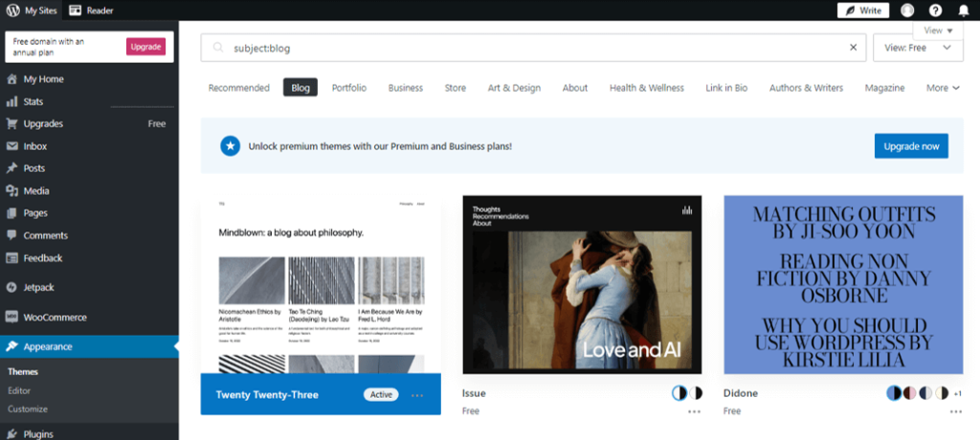Select the Blog category tab
The height and width of the screenshot is (440, 980).
point(300,87)
